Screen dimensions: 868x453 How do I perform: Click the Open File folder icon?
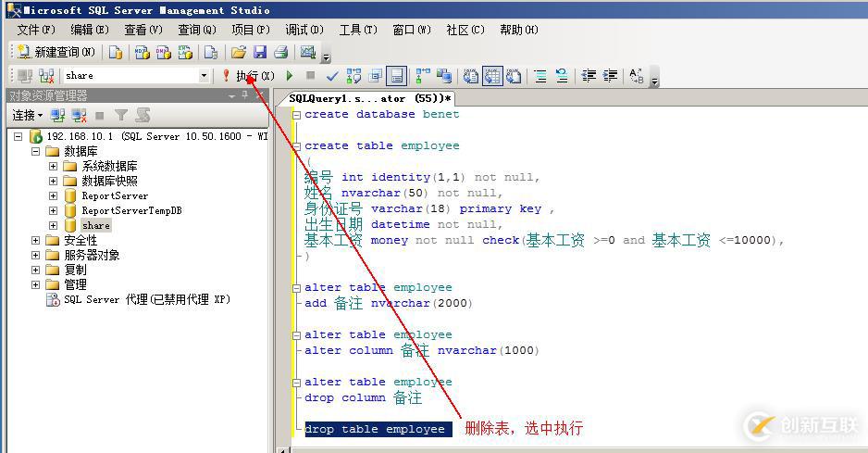click(239, 52)
